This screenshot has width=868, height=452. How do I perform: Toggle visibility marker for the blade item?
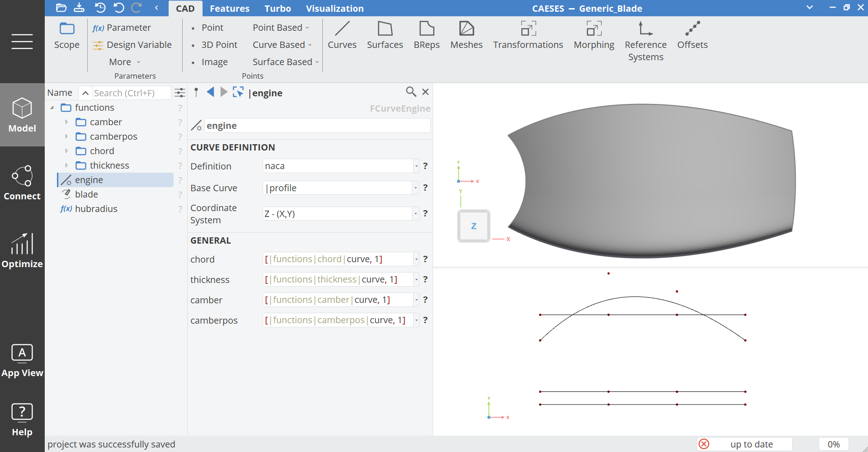(x=180, y=195)
